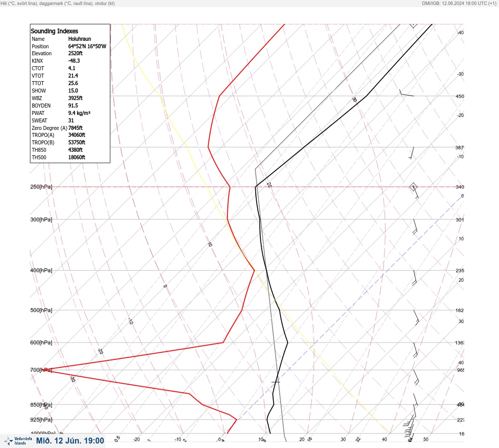This screenshot has width=499, height=448.
Task: Click the Hiti, daggarmark, vindur chart legend text
Action: click(58, 3)
